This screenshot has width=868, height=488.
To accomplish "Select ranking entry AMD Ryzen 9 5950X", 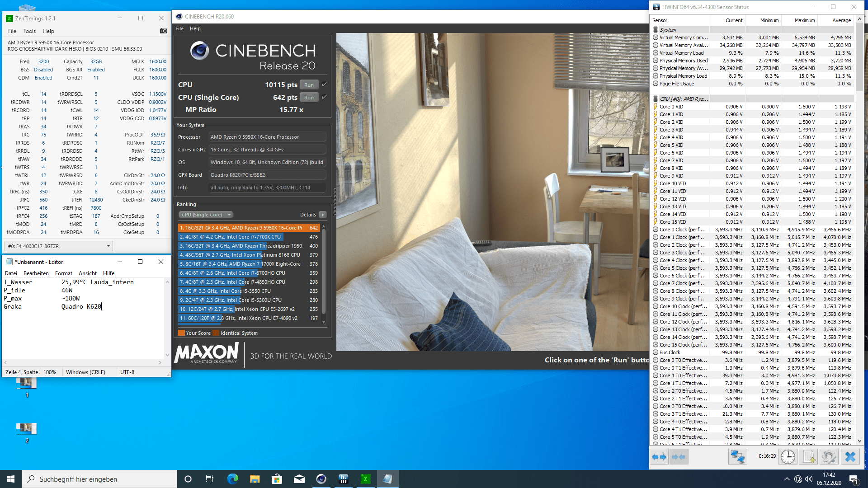I will pyautogui.click(x=249, y=228).
